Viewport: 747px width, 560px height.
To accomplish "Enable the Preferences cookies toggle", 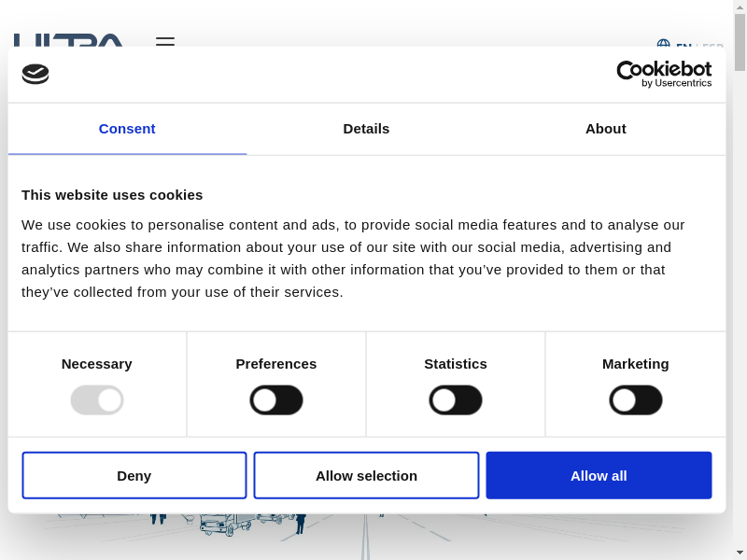I will 276,400.
